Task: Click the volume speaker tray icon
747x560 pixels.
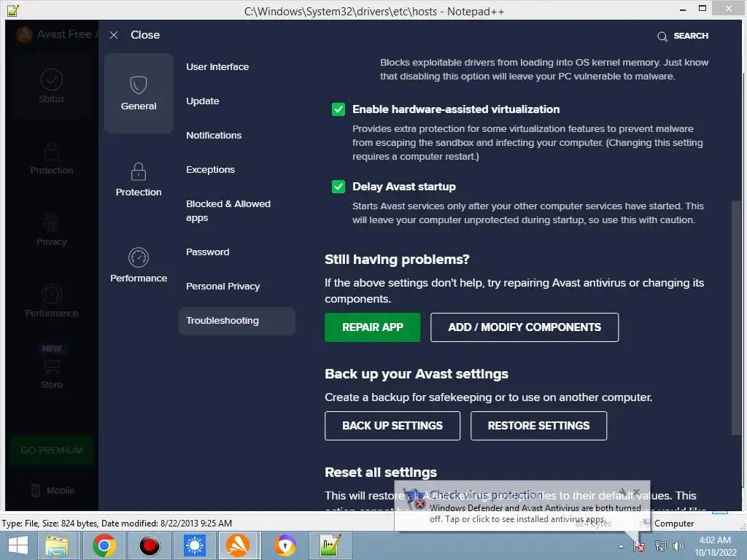Action: (678, 546)
